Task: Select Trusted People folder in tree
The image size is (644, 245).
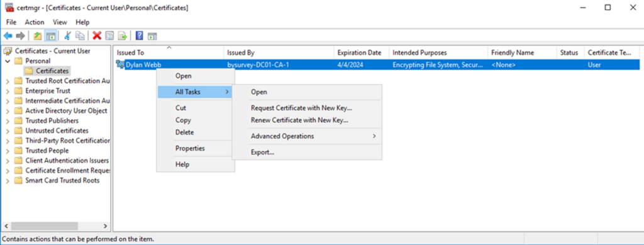Action: click(x=42, y=151)
